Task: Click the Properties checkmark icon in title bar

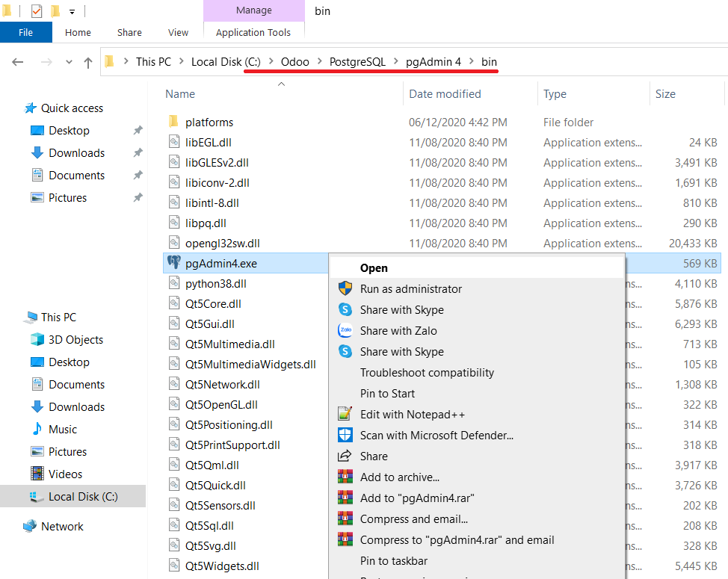Action: pos(37,10)
